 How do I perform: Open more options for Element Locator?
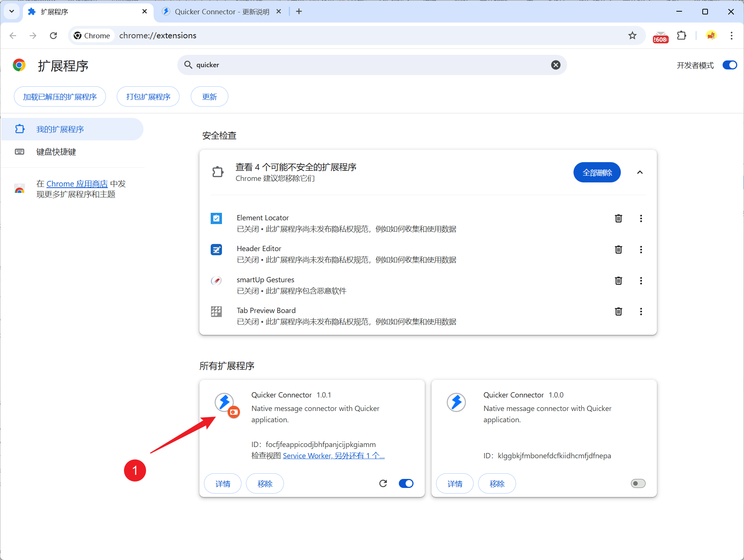[x=641, y=218]
